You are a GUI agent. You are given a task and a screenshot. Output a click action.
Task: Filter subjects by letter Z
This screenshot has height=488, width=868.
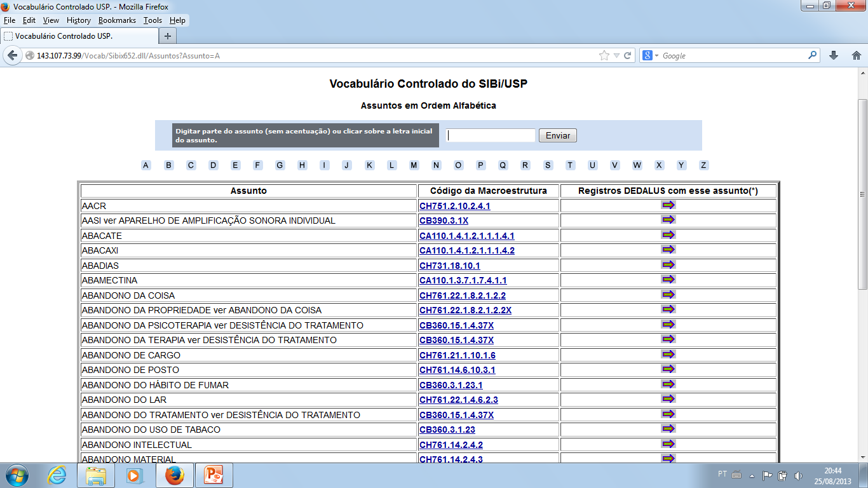coord(703,165)
